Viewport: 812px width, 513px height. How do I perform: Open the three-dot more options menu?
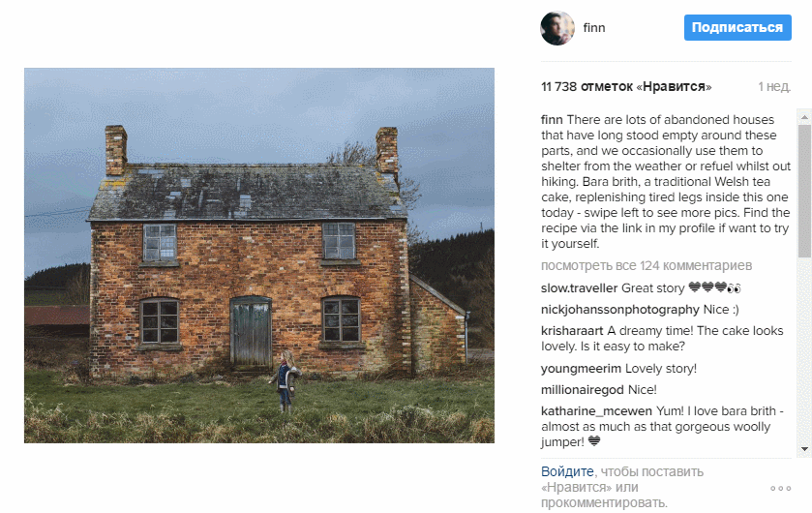click(x=780, y=488)
